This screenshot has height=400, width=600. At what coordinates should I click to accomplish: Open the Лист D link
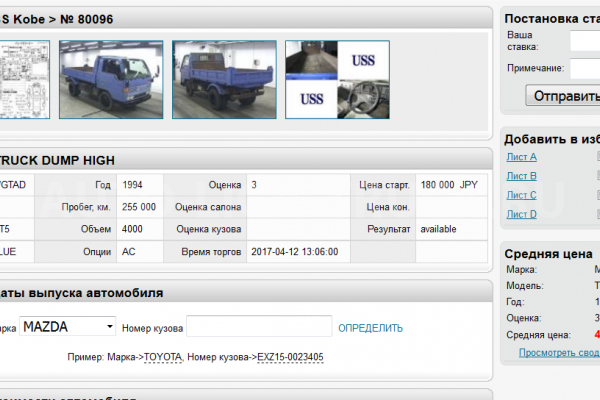(522, 214)
